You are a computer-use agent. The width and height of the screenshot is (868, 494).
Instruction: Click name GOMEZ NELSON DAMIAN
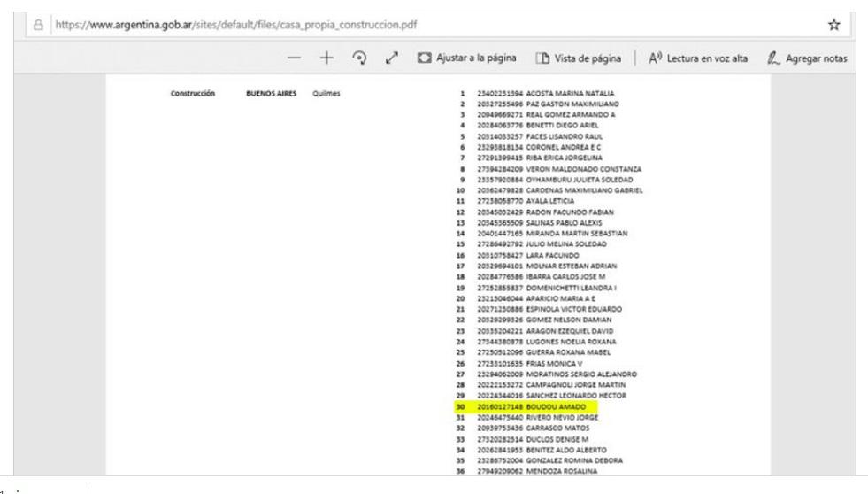[569, 320]
